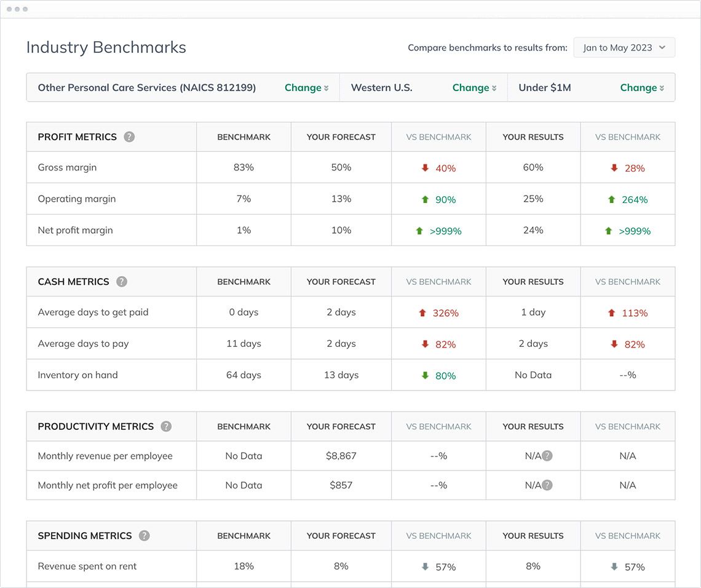
Task: Open help icon beside Cash Metrics
Action: [122, 282]
